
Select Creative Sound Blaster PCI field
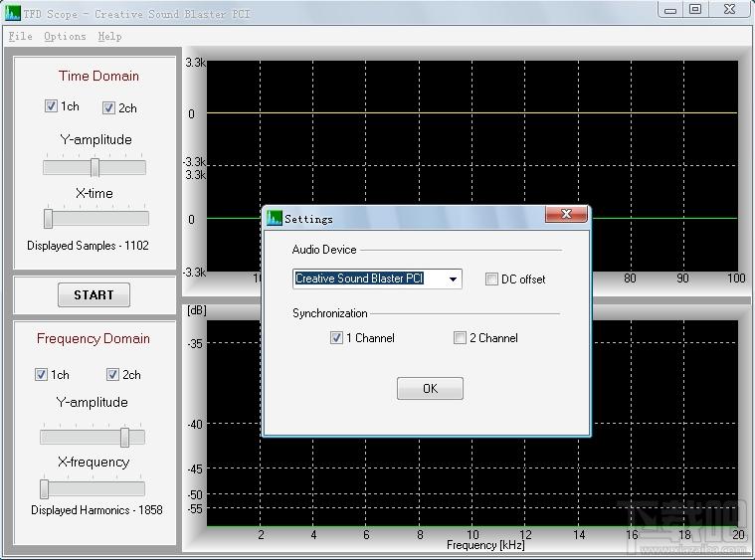point(377,279)
